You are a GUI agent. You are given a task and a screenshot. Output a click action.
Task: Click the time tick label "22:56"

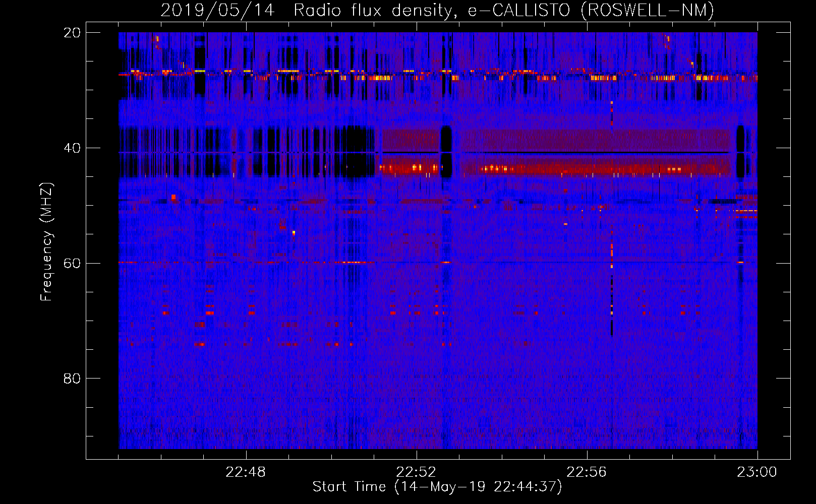tap(587, 472)
